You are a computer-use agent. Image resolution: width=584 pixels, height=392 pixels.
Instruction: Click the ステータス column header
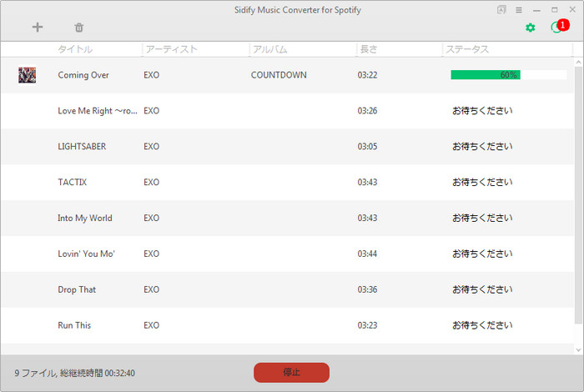coord(467,49)
